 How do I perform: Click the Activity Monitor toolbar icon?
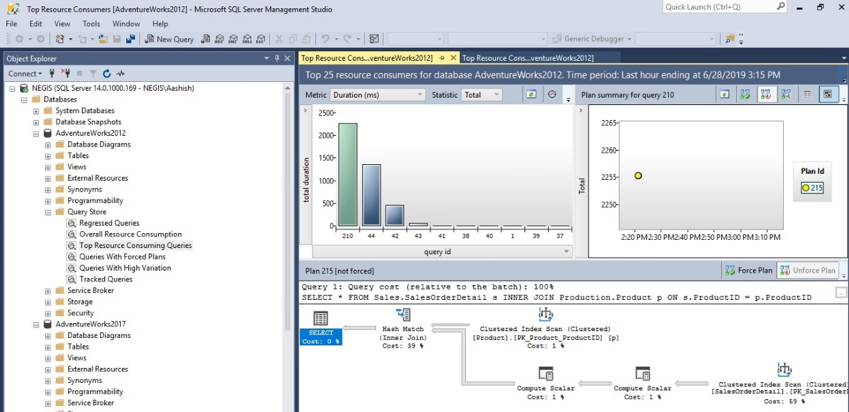point(374,39)
